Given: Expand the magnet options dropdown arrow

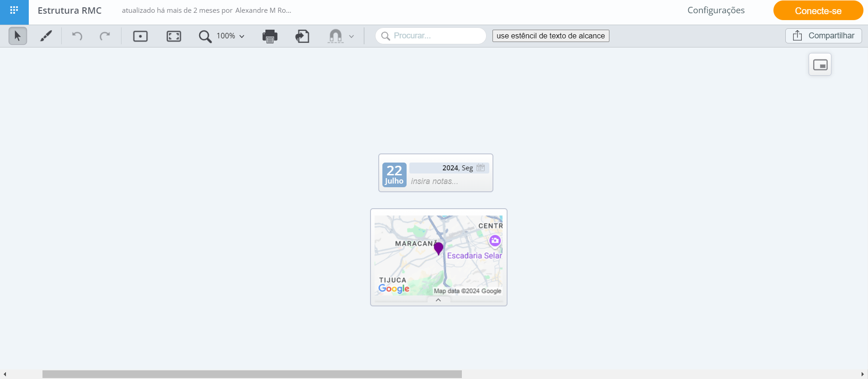Looking at the screenshot, I should point(351,37).
